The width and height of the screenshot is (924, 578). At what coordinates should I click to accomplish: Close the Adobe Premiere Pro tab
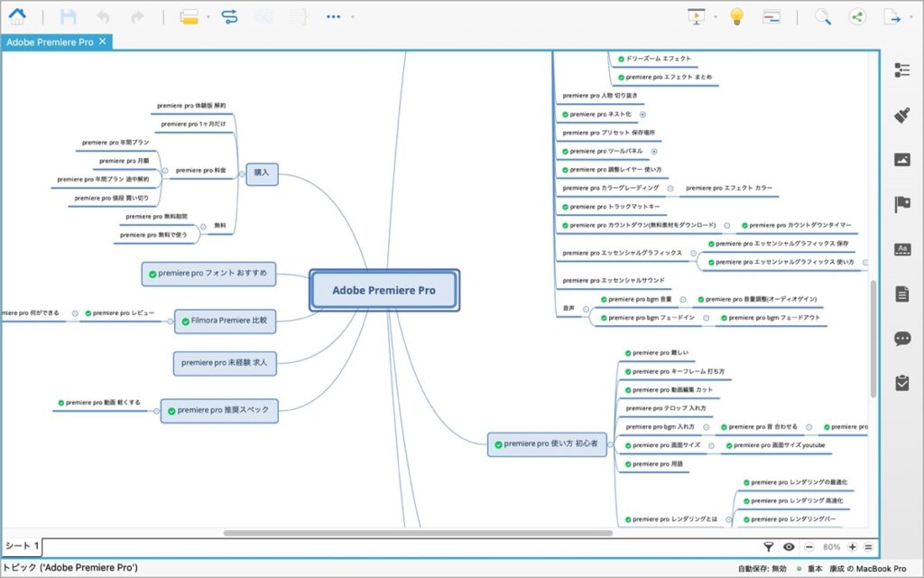point(103,42)
